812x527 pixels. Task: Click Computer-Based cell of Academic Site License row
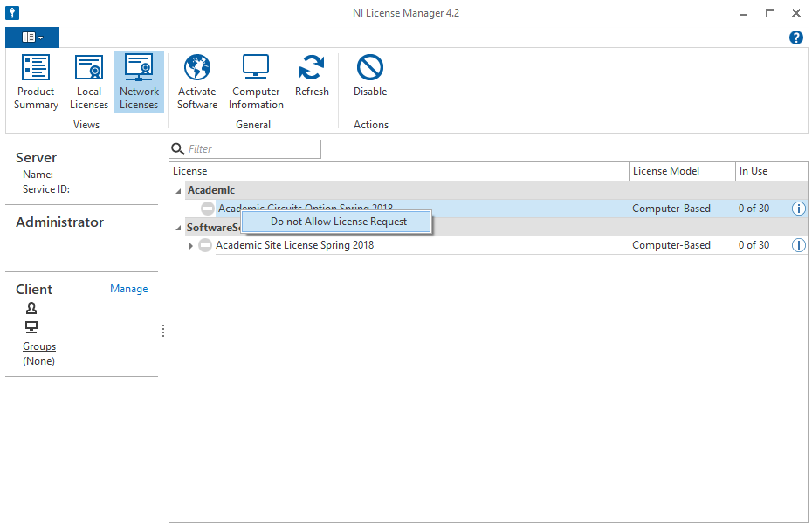click(x=671, y=245)
